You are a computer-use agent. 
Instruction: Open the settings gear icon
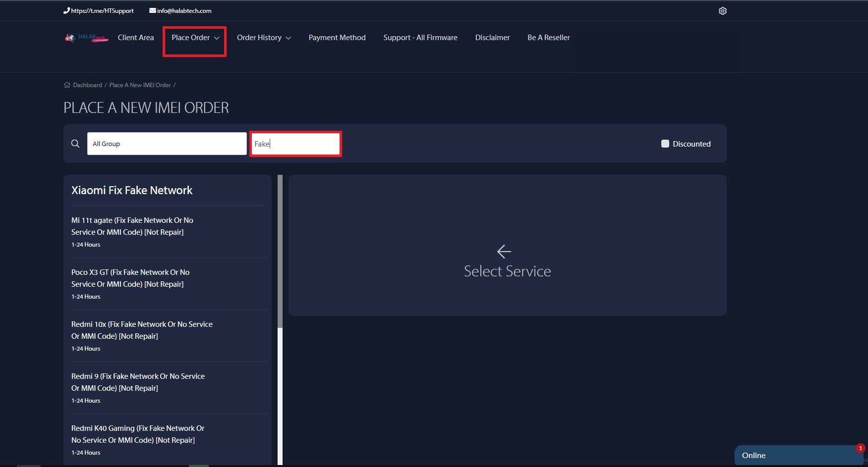pyautogui.click(x=723, y=11)
